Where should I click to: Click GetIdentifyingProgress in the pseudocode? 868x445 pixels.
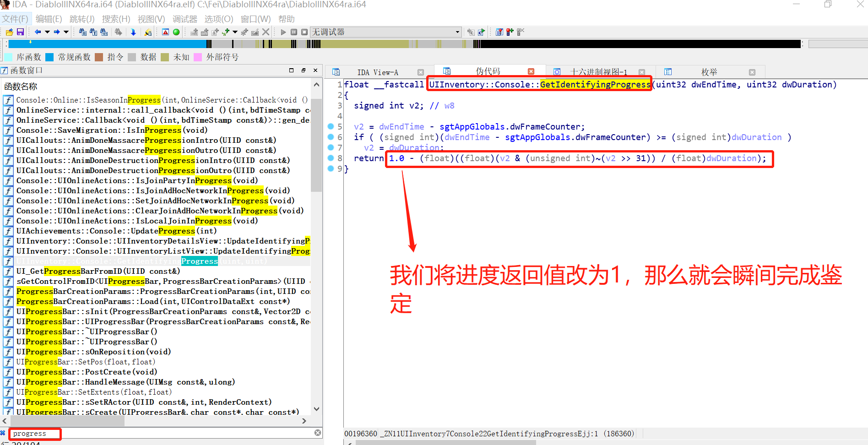coord(595,84)
